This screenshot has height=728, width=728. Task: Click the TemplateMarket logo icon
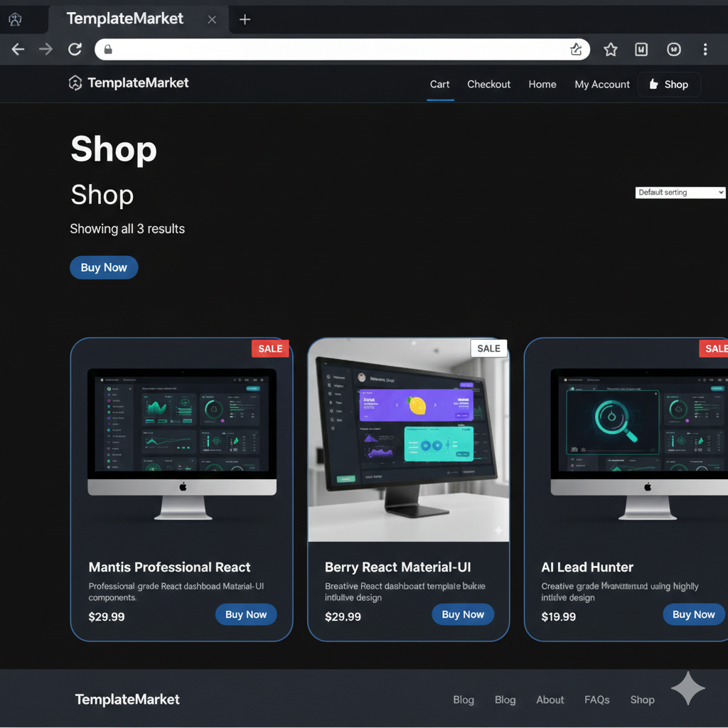pyautogui.click(x=75, y=83)
